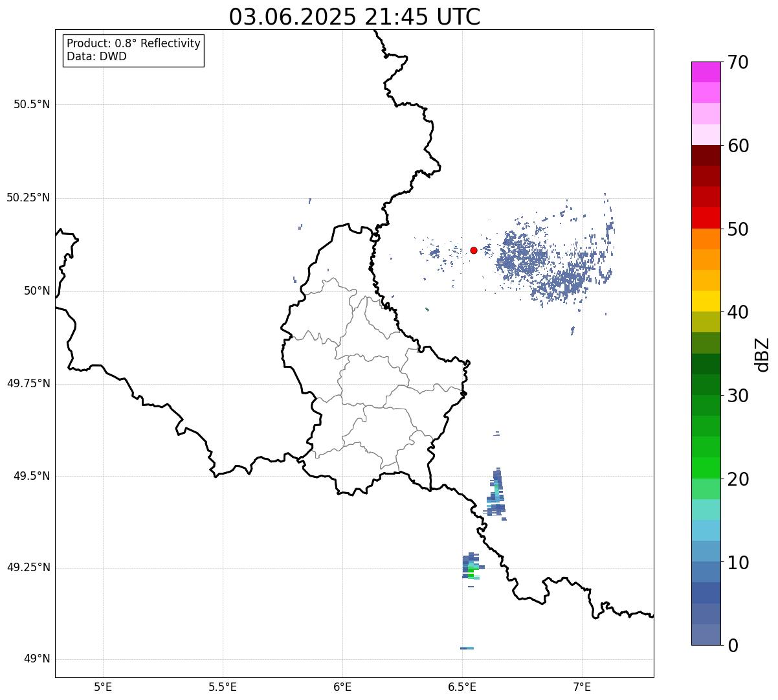778x700 pixels.
Task: Click the 49.75°N latitude tick label
Action: (28, 383)
